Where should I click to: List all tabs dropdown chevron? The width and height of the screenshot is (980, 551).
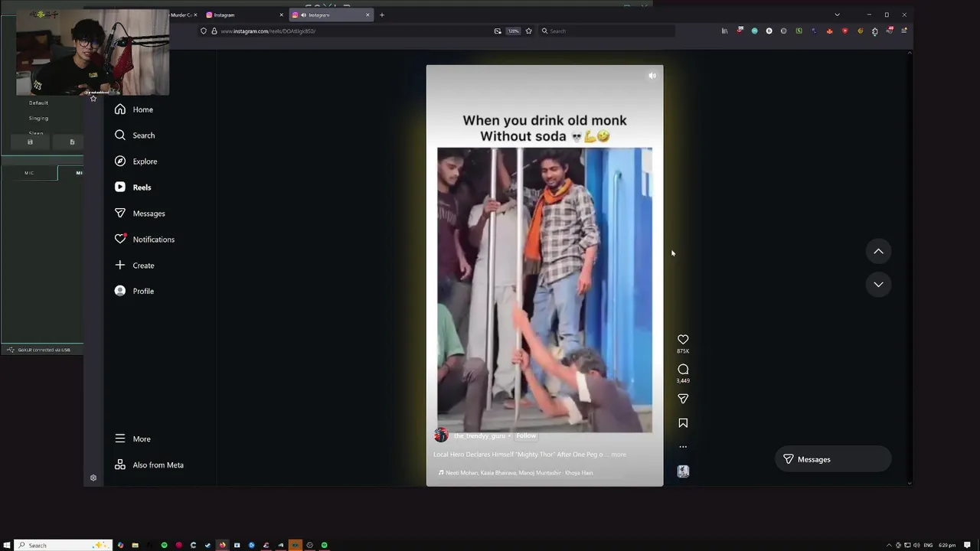tap(837, 15)
